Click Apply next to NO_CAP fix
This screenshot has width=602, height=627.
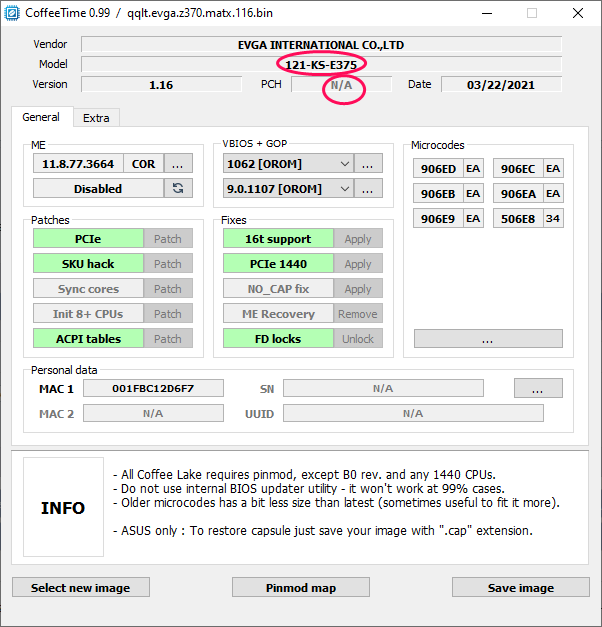358,289
